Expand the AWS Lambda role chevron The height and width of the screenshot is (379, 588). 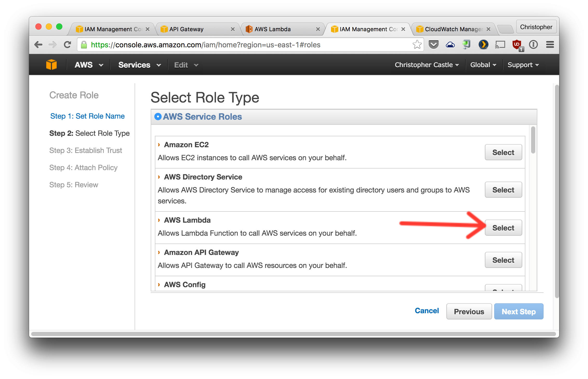click(x=159, y=220)
